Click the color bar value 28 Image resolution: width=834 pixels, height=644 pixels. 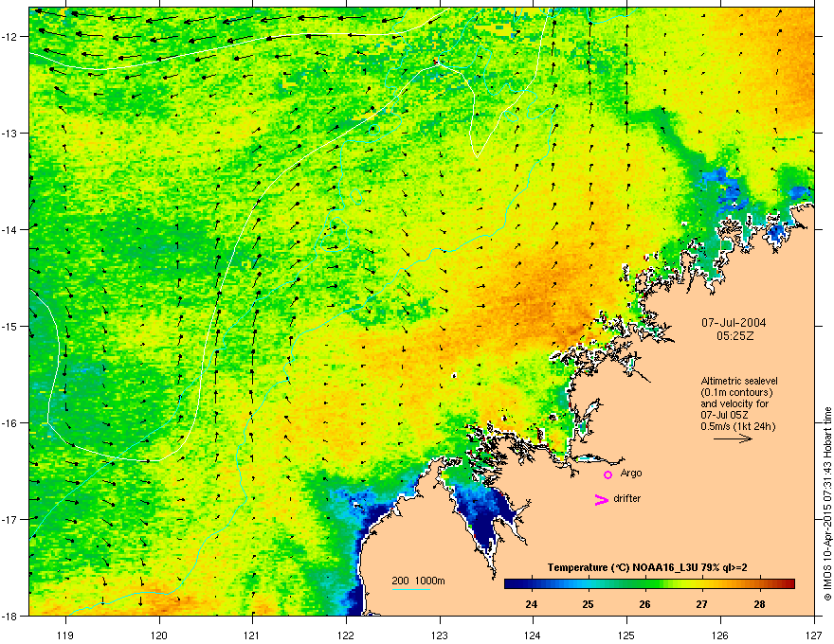[759, 604]
